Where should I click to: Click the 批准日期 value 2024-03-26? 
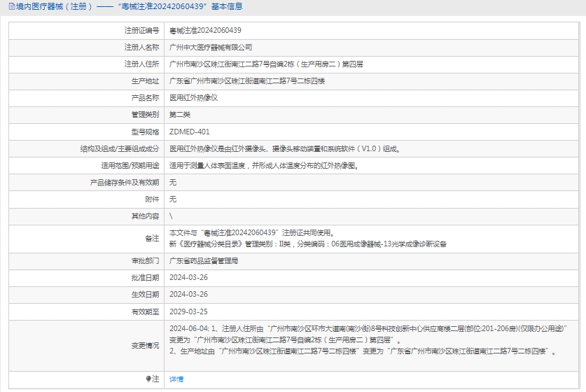[x=189, y=277]
